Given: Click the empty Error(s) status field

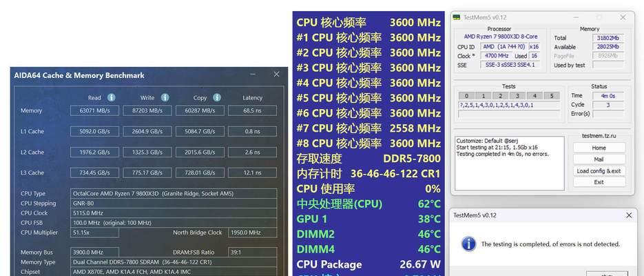Looking at the screenshot, I should (608, 114).
